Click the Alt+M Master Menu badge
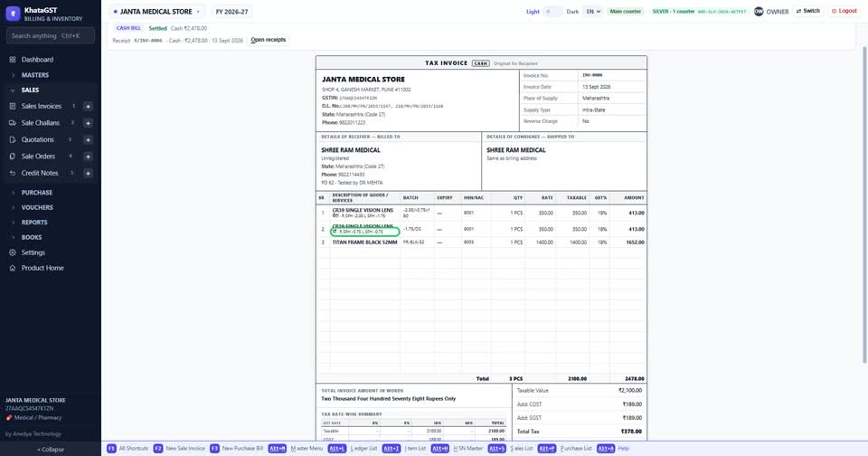 pos(278,448)
